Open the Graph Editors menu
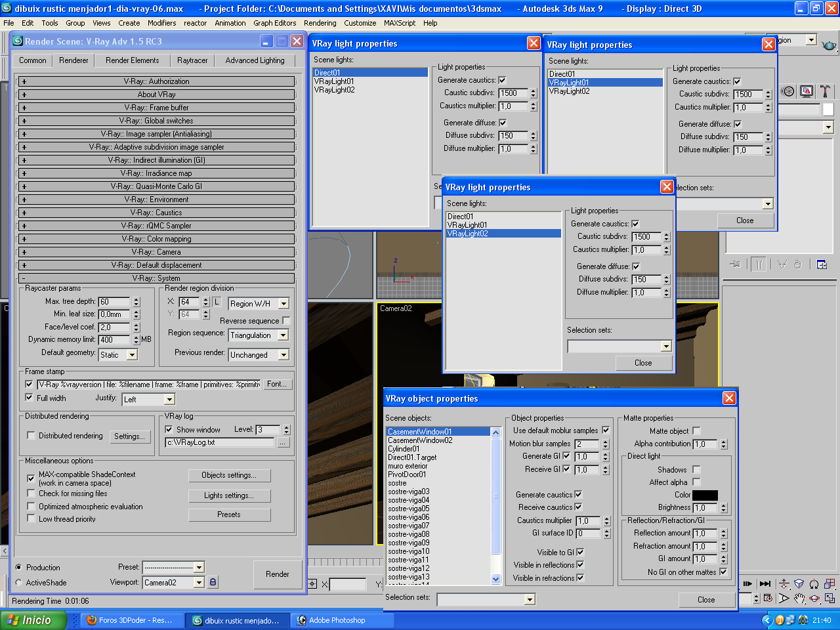 tap(275, 23)
